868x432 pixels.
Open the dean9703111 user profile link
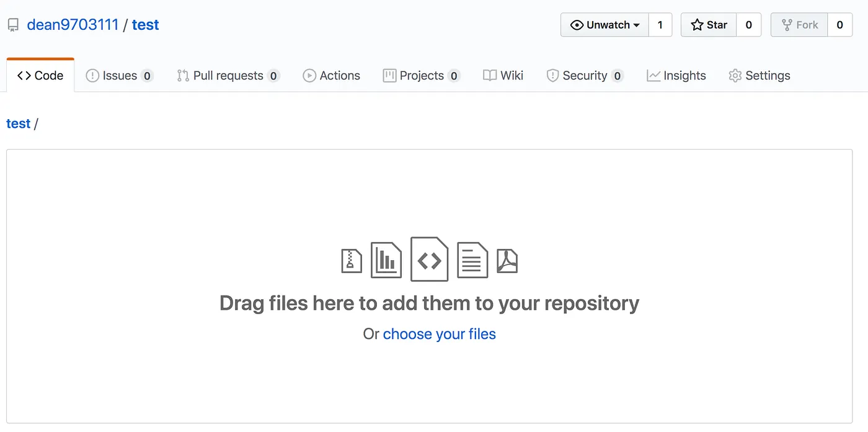tap(73, 25)
